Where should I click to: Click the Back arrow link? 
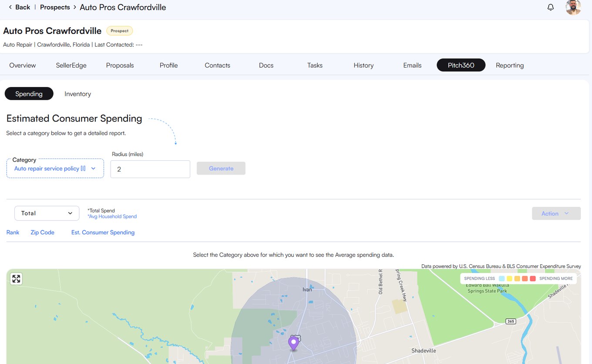[19, 7]
